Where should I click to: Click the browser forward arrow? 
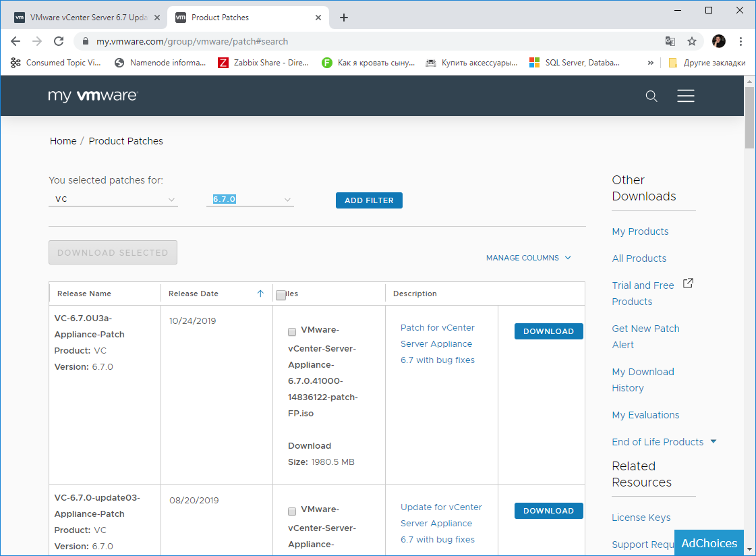tap(37, 41)
